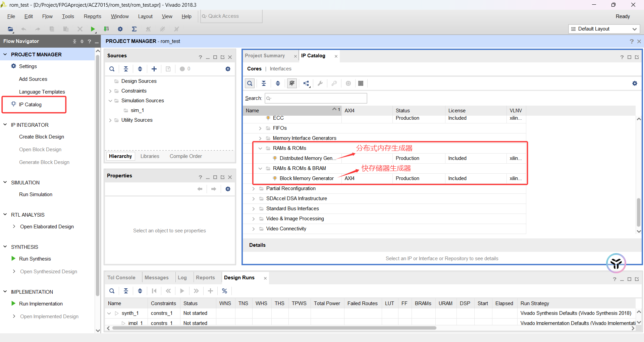Click the help question mark of Flow Navigator

pos(89,41)
